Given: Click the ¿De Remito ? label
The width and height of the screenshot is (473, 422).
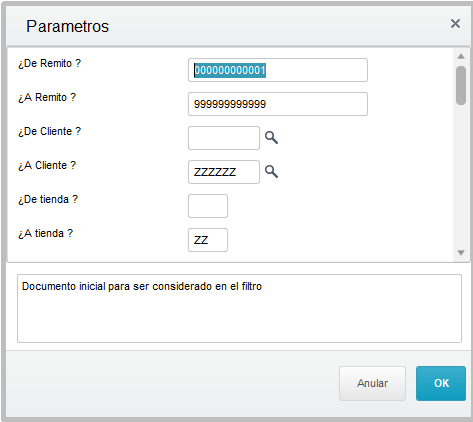Looking at the screenshot, I should (49, 63).
